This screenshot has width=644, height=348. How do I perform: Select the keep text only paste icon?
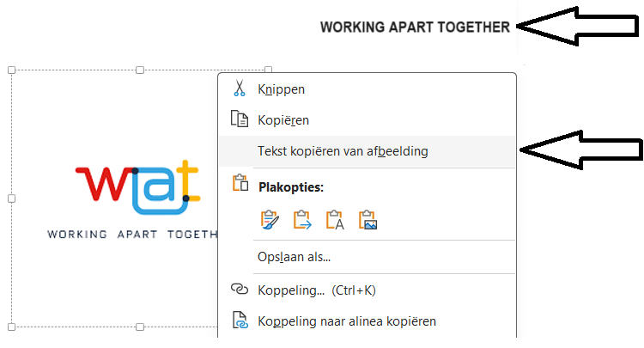336,220
